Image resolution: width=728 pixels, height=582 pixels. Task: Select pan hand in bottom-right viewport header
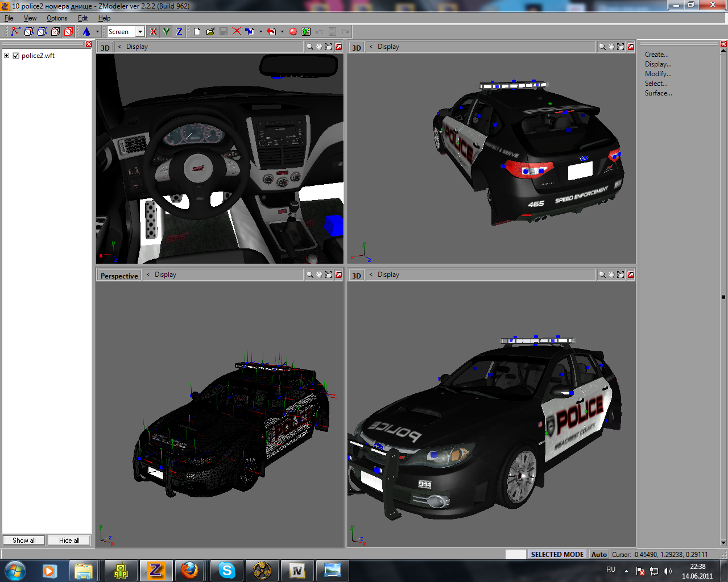tap(611, 275)
